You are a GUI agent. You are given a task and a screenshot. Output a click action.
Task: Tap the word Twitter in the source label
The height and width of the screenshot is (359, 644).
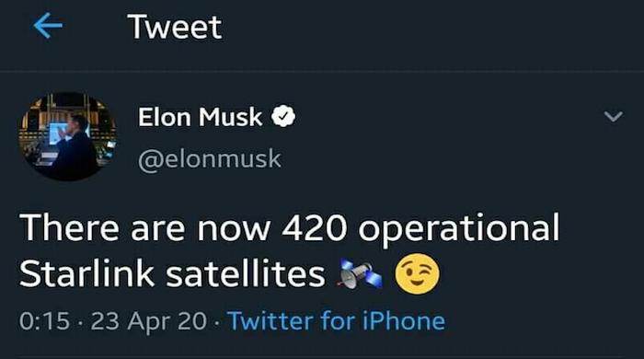click(270, 321)
